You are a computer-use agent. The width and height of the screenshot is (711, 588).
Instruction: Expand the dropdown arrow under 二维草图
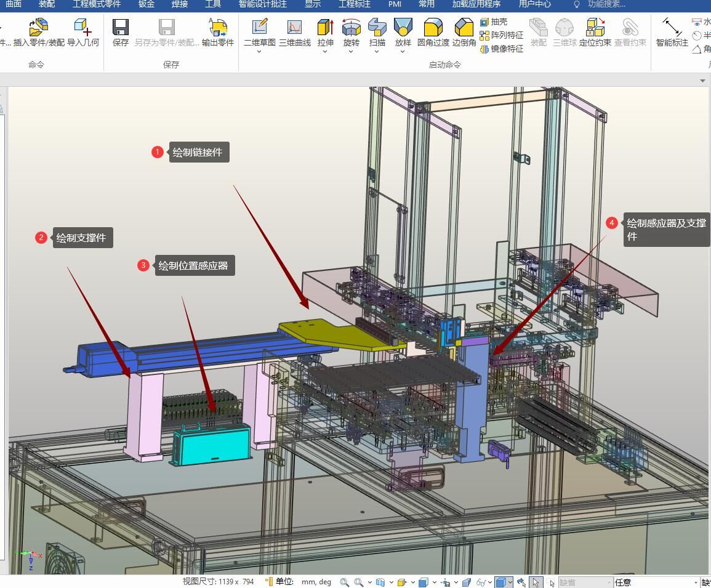click(259, 52)
